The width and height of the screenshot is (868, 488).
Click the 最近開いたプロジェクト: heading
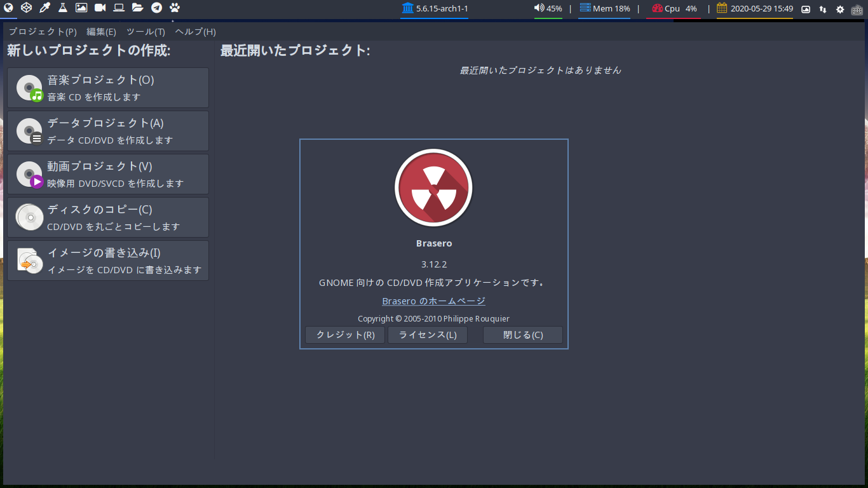point(295,51)
